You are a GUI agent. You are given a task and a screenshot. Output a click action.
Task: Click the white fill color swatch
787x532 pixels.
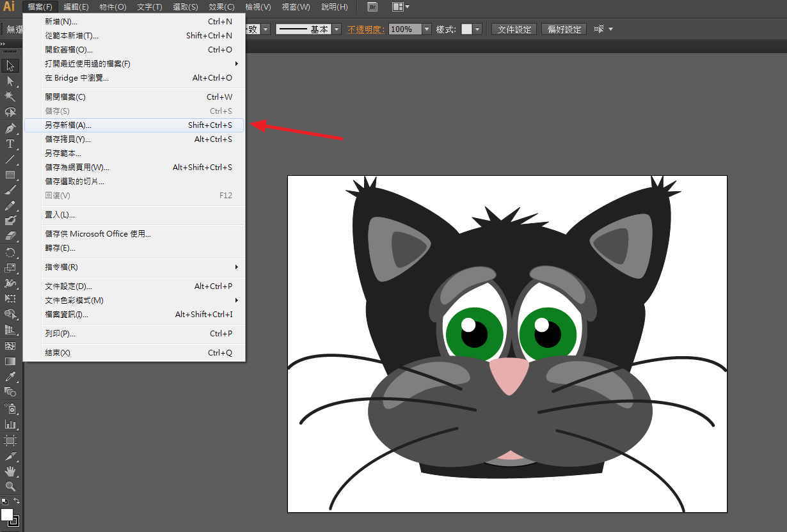coord(7,515)
